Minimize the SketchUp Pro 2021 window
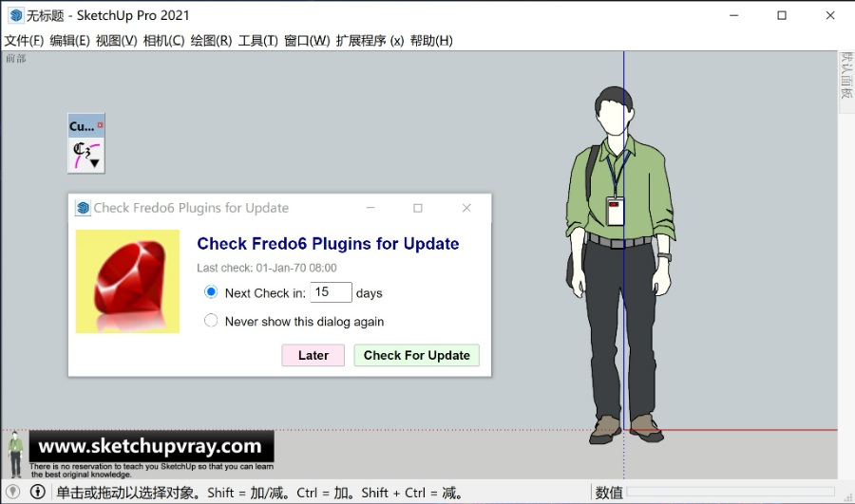855x504 pixels. [x=734, y=15]
